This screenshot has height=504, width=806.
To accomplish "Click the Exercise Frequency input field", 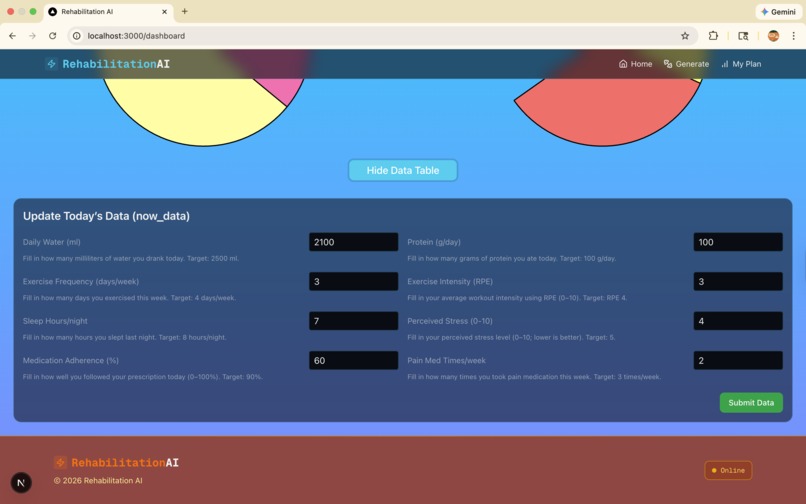I will coord(354,281).
